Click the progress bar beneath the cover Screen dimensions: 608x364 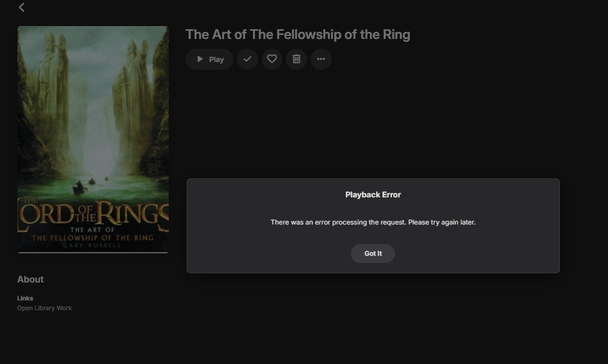pyautogui.click(x=93, y=252)
